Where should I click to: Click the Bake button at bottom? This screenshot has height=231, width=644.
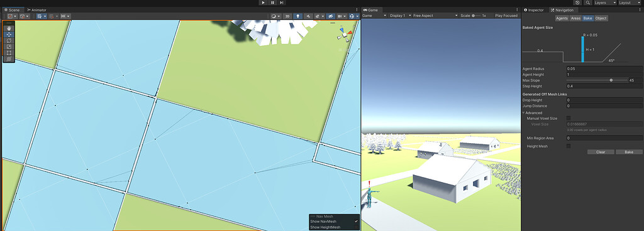pos(629,152)
